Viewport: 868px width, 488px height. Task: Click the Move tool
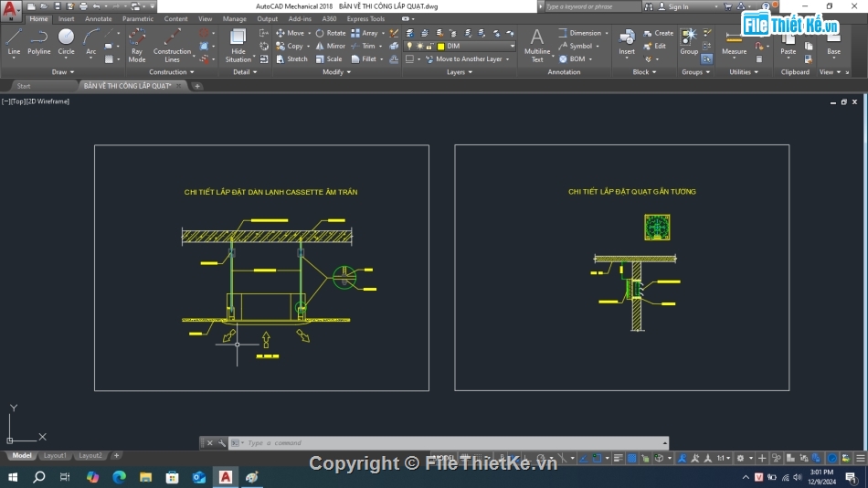click(290, 33)
